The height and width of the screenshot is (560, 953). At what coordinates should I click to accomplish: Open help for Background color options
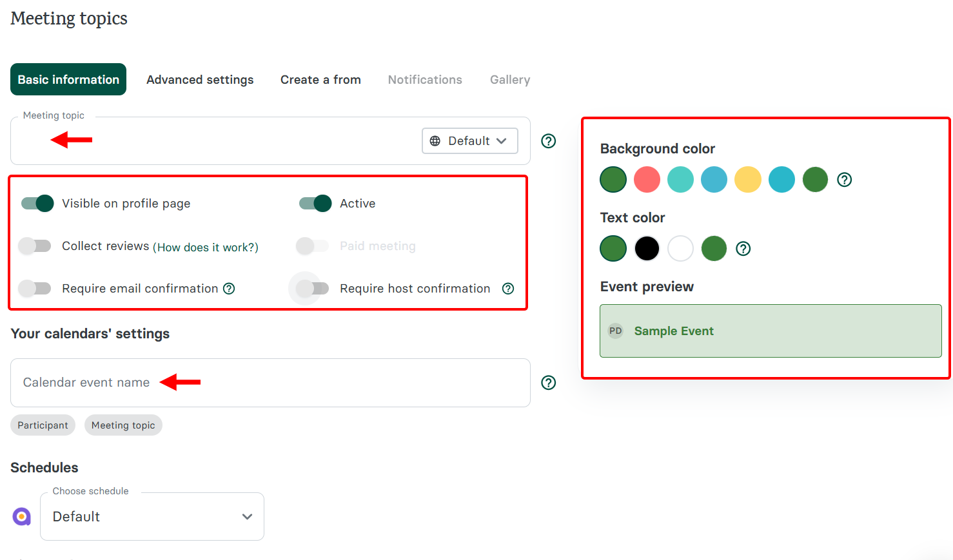click(x=845, y=179)
